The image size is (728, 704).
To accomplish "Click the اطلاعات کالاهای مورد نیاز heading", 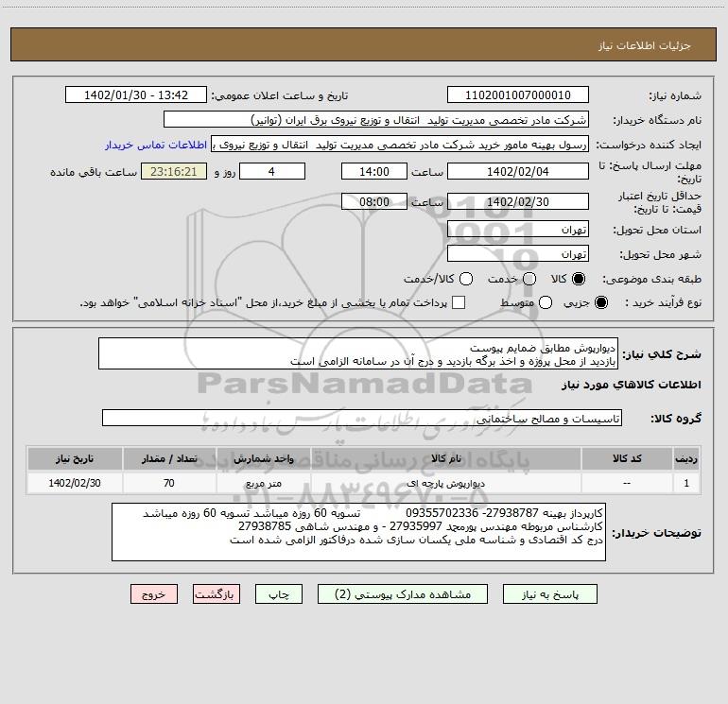I will click(x=631, y=385).
